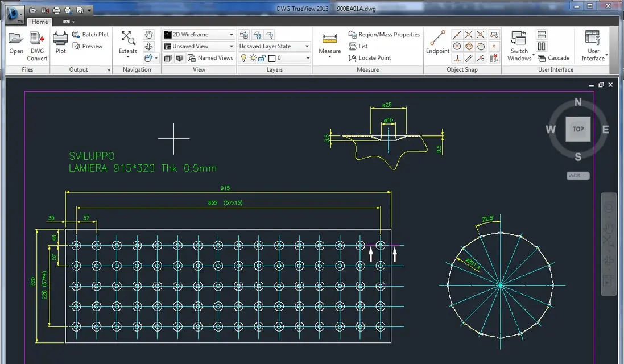This screenshot has width=624, height=364.
Task: Click the Plot printer icon
Action: click(x=60, y=38)
